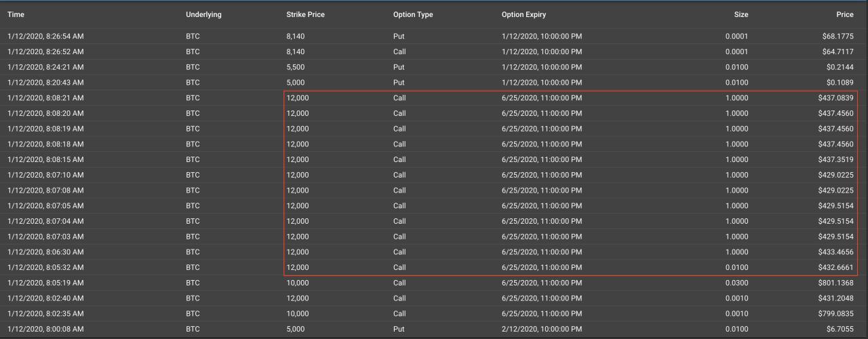Screen dimensions: 868x339
Task: Click the 0.0300 size cell
Action: [x=737, y=283]
